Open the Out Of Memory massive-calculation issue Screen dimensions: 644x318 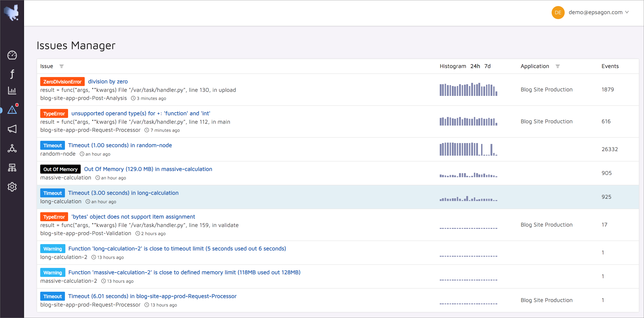148,169
